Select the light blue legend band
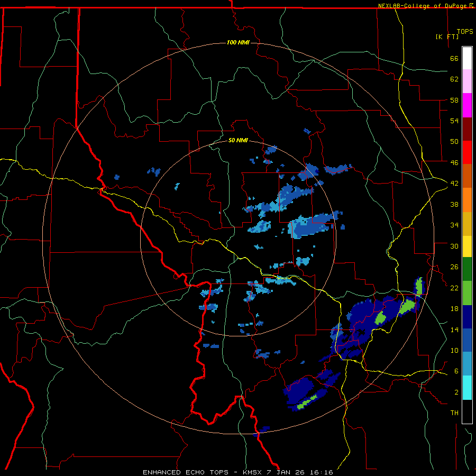 [467, 364]
